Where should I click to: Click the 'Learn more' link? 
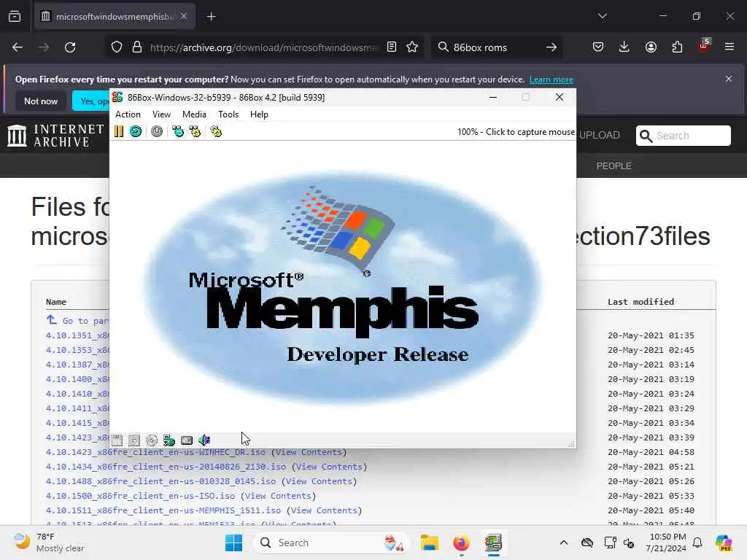(551, 79)
